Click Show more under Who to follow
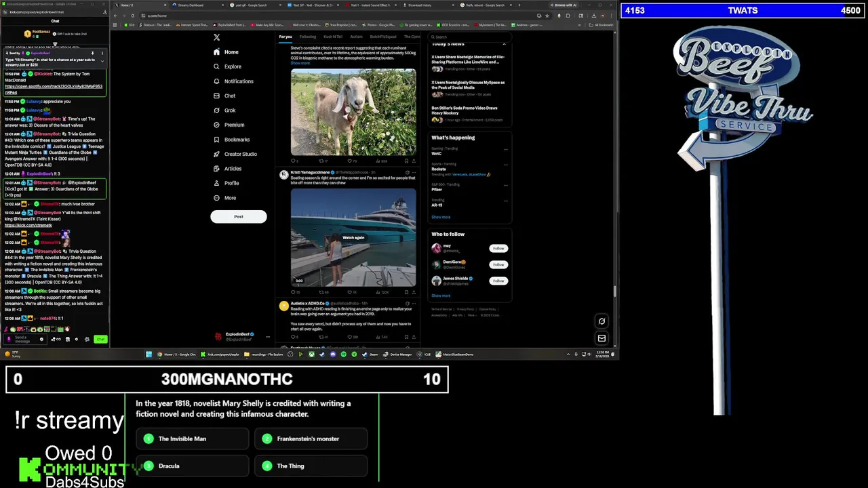The image size is (868, 488). [x=441, y=296]
